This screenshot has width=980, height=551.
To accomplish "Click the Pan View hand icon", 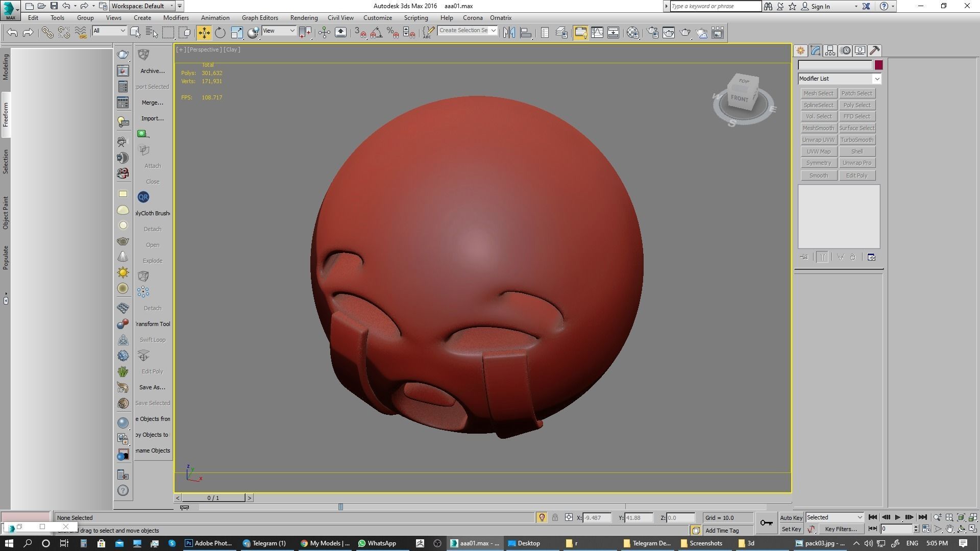I will (x=949, y=529).
